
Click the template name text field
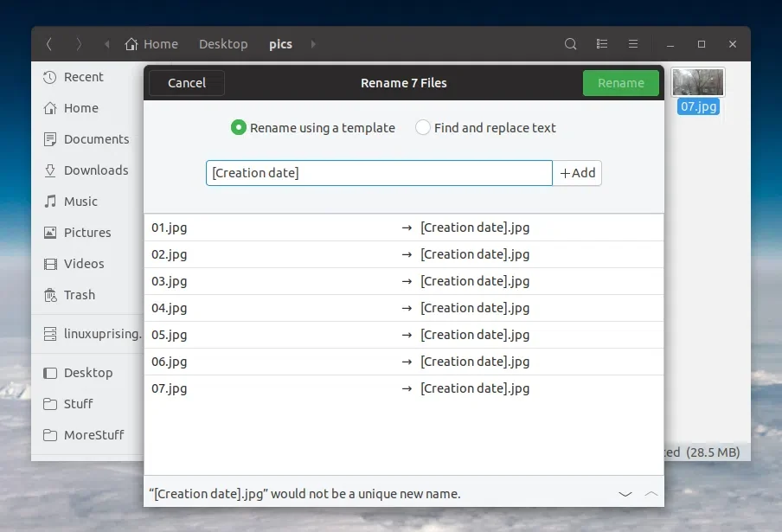click(378, 173)
